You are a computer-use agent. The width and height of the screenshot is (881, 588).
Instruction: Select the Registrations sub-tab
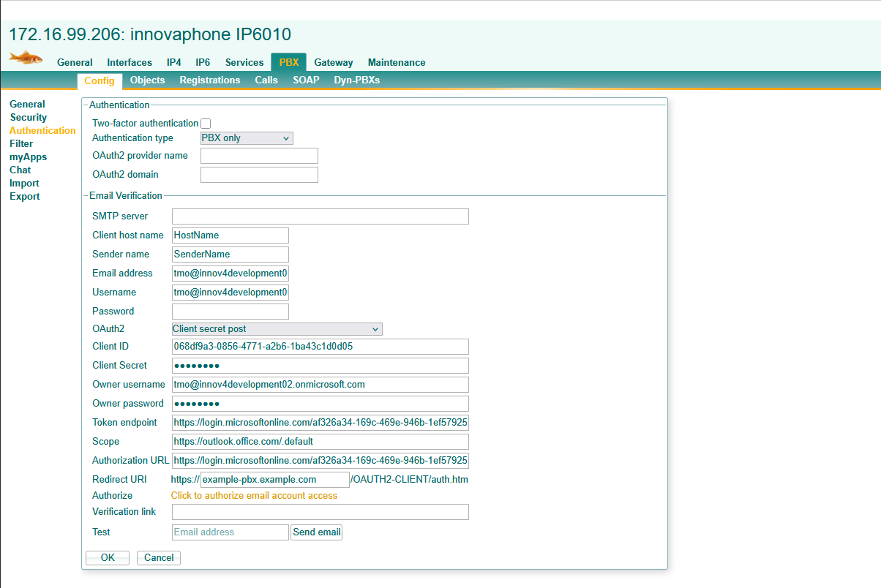point(209,80)
